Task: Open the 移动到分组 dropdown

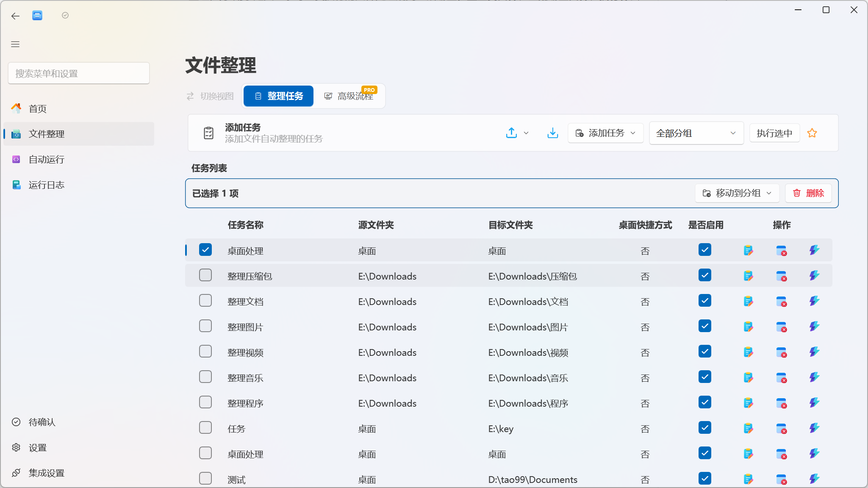Action: tap(737, 193)
